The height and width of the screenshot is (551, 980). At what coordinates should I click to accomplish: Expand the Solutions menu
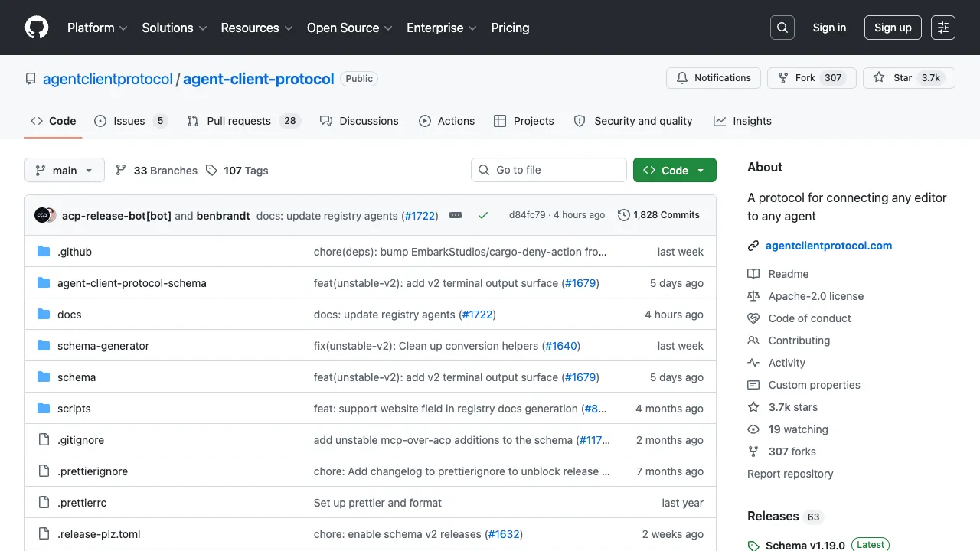coord(175,28)
